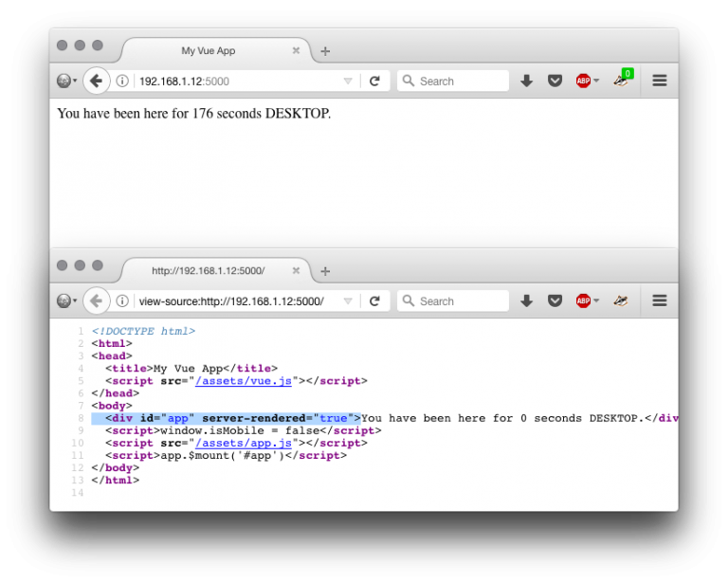Open the /assets/app.js link
The height and width of the screenshot is (583, 728).
pos(244,444)
